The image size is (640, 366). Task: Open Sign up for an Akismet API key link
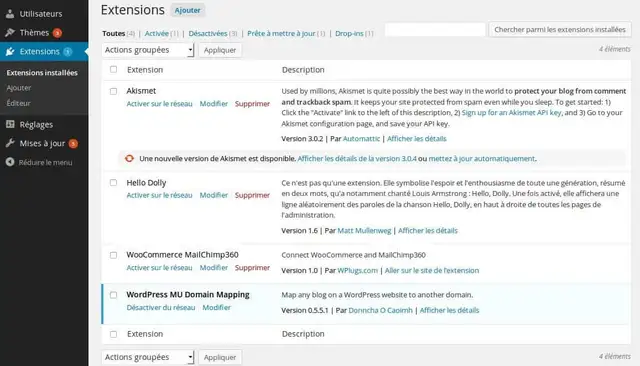(x=511, y=113)
